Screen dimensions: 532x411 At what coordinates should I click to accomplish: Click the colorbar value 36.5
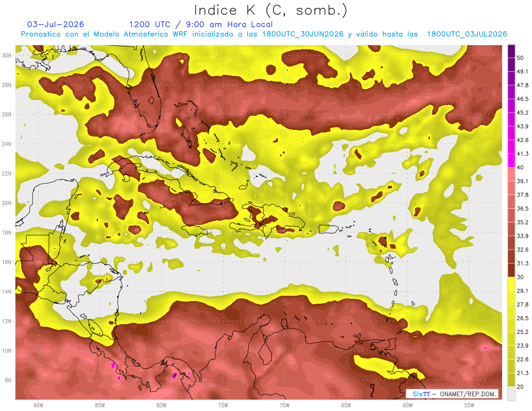click(523, 208)
